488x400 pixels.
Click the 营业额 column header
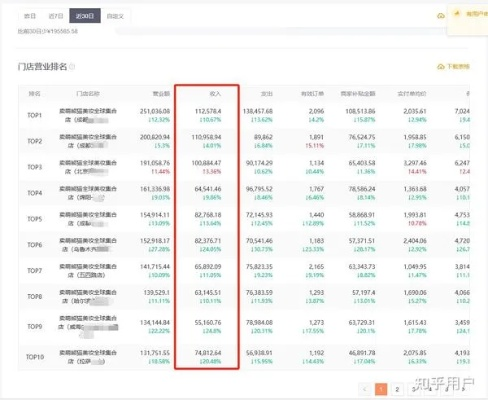(x=161, y=94)
